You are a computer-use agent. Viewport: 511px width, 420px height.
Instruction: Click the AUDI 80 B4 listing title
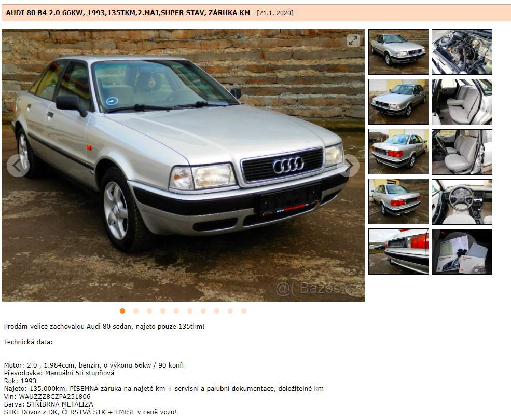coord(128,13)
